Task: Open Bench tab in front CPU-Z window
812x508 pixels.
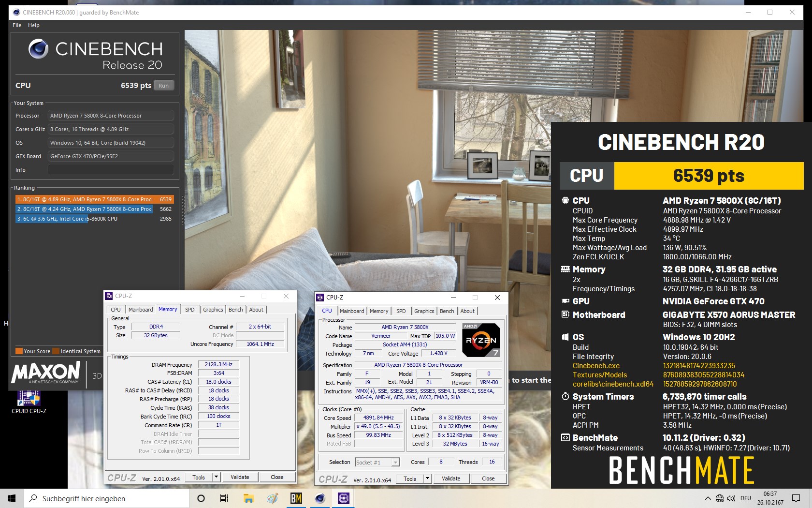Action: pos(447,311)
